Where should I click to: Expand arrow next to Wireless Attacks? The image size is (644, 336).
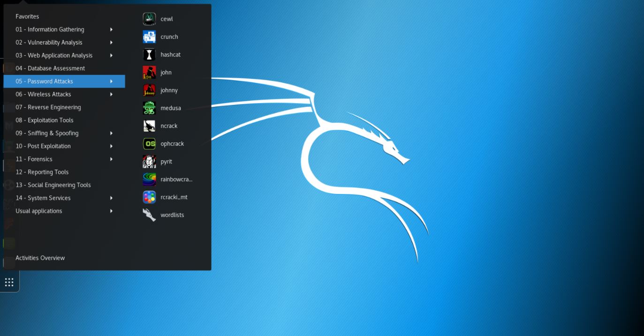coord(112,94)
